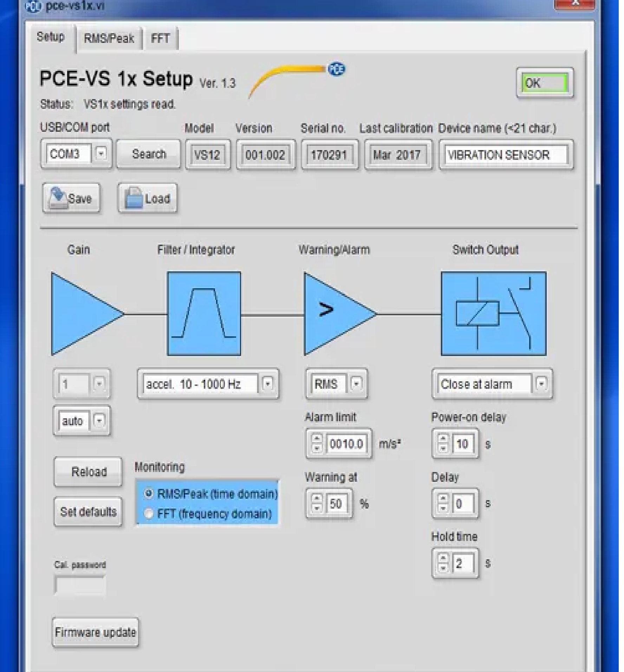Decrease the Hold time value
This screenshot has width=624, height=672.
[443, 568]
